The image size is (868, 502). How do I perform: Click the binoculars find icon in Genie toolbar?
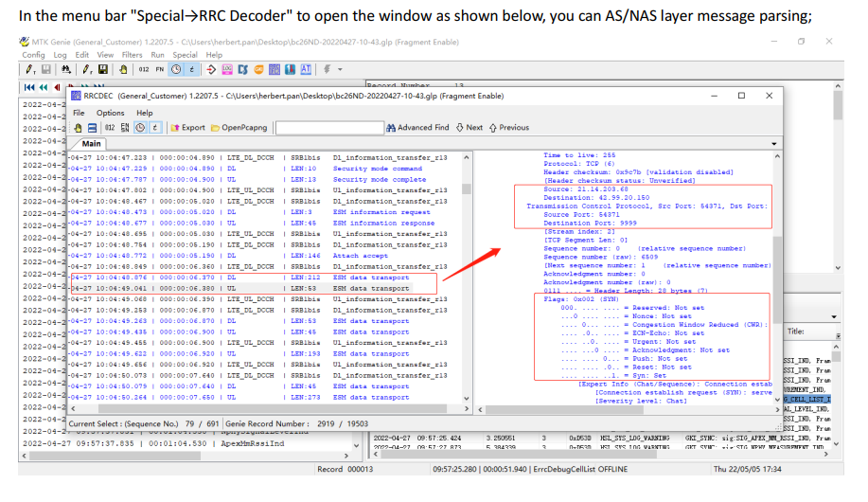pos(66,69)
